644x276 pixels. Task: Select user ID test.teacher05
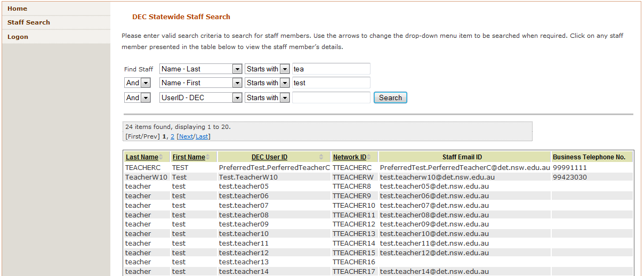tap(244, 186)
